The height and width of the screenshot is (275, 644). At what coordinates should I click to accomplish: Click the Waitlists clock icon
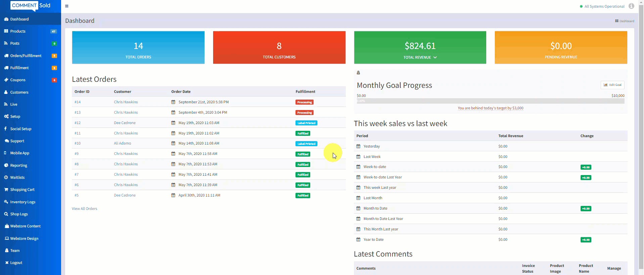pyautogui.click(x=6, y=177)
